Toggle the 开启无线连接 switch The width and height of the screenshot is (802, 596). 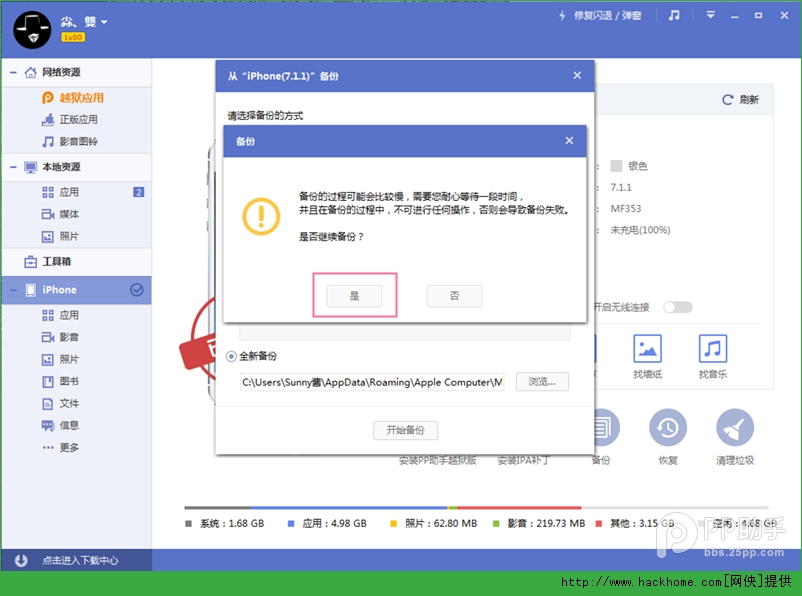coord(678,307)
